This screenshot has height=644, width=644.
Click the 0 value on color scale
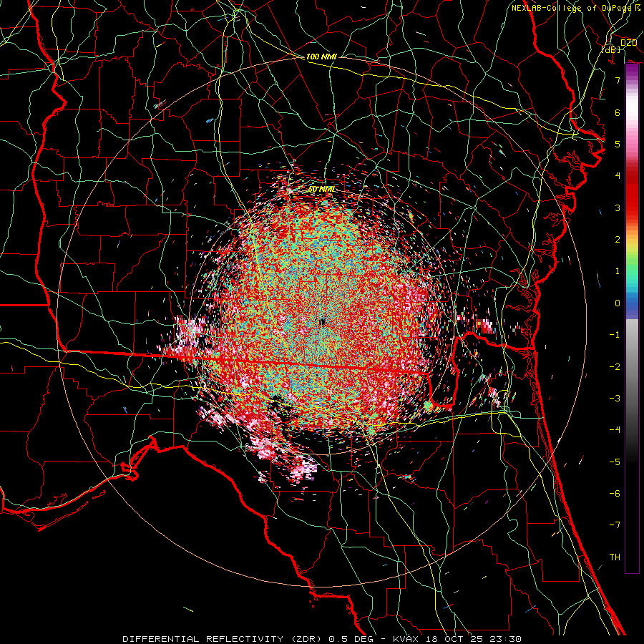618,303
